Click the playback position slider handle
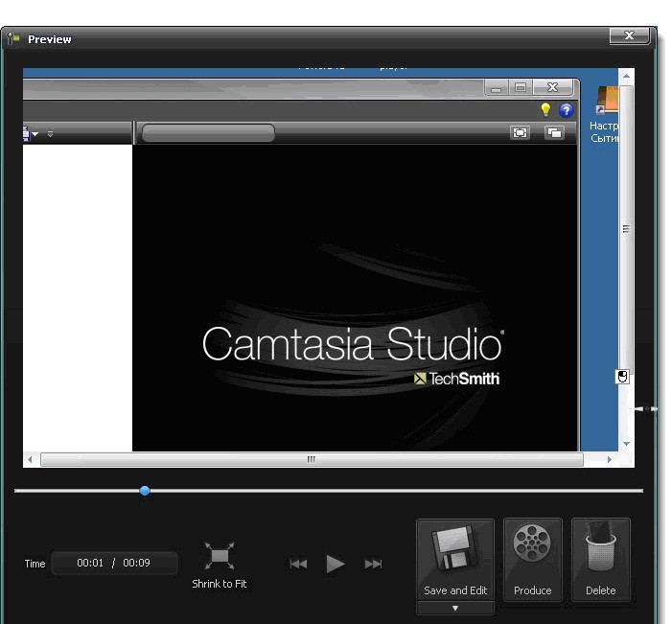672x624 pixels. pyautogui.click(x=145, y=491)
